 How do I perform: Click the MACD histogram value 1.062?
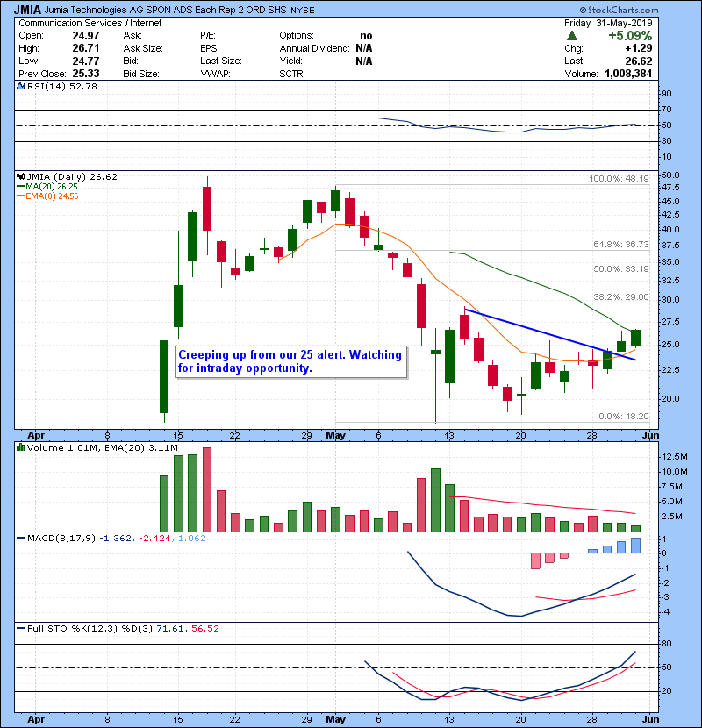click(192, 539)
